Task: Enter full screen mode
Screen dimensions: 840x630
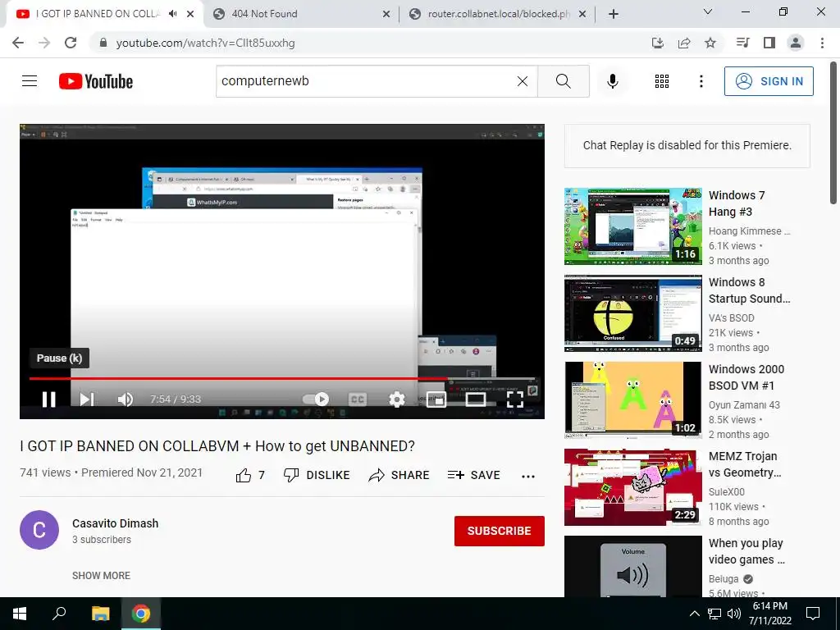Action: tap(515, 399)
